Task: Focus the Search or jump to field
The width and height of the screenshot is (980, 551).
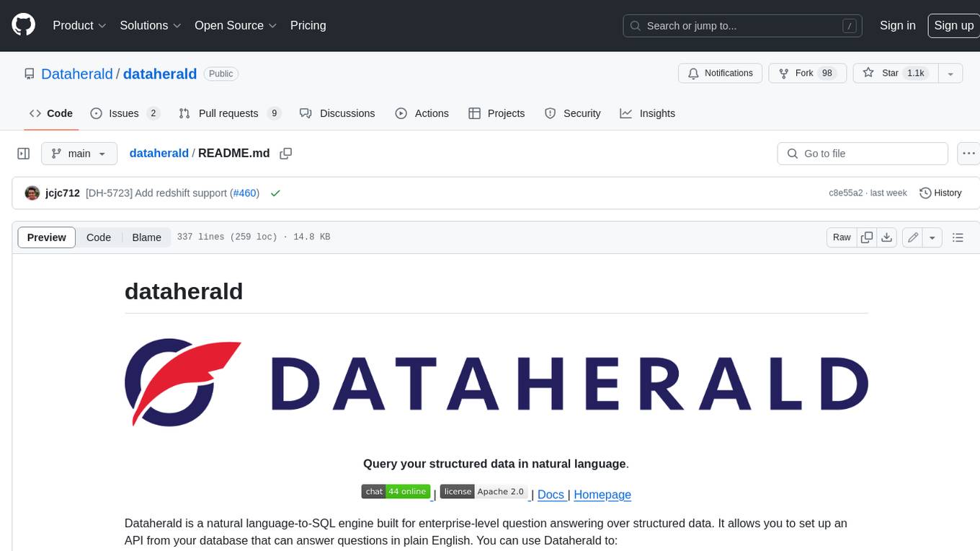Action: [x=743, y=26]
